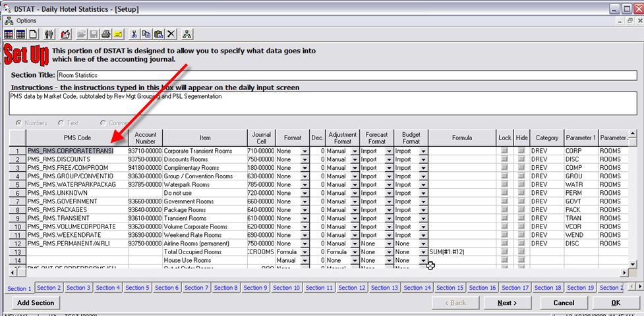The image size is (644, 316).
Task: Click the open folder toolbar icon
Action: click(x=81, y=34)
